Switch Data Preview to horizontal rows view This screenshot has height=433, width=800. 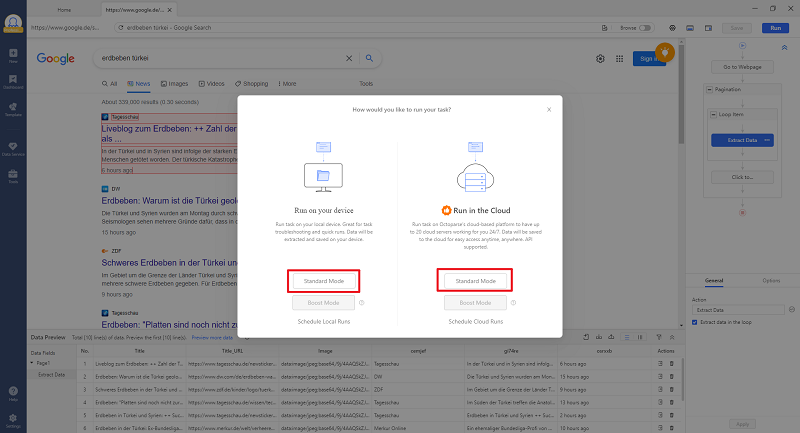pyautogui.click(x=627, y=337)
